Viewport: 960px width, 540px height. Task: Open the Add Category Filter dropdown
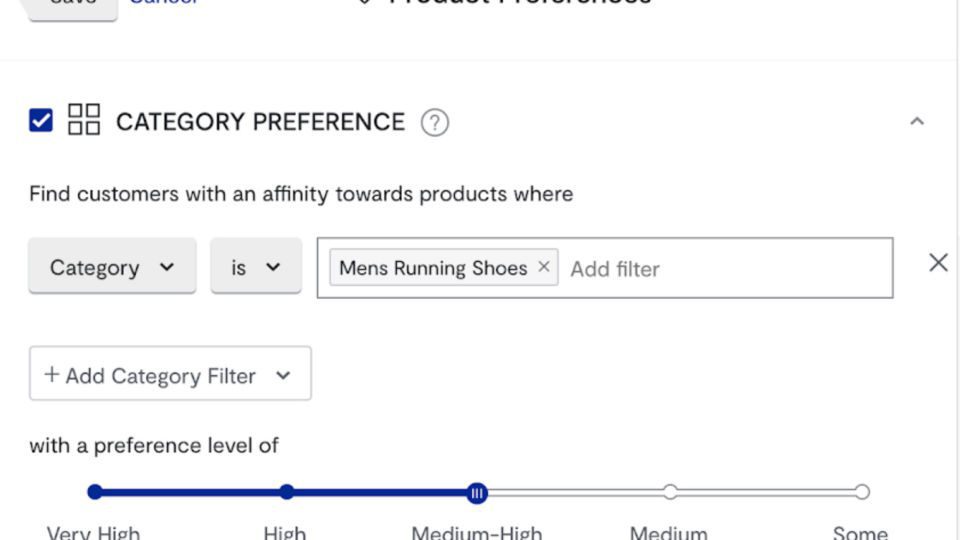170,375
